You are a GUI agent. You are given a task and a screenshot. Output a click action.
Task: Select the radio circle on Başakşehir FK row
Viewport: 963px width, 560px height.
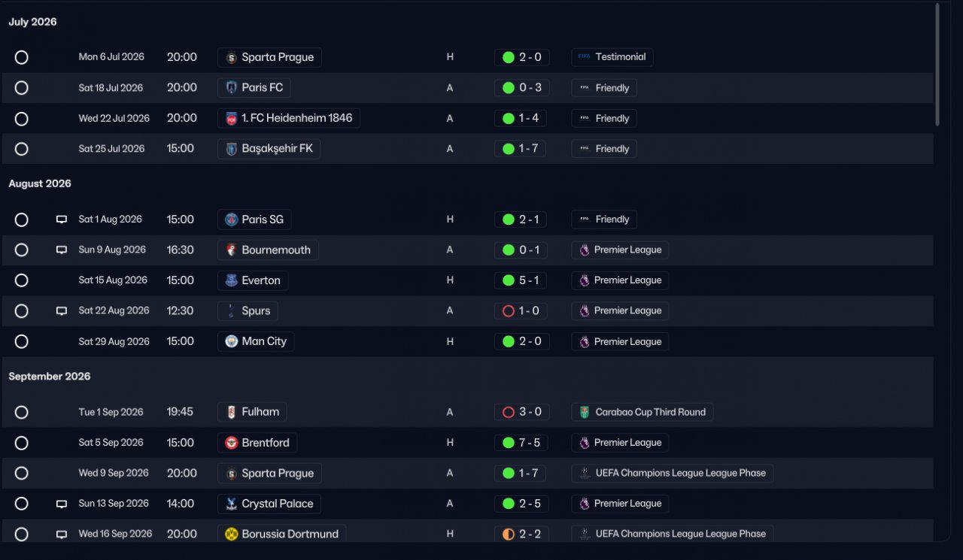pos(22,149)
